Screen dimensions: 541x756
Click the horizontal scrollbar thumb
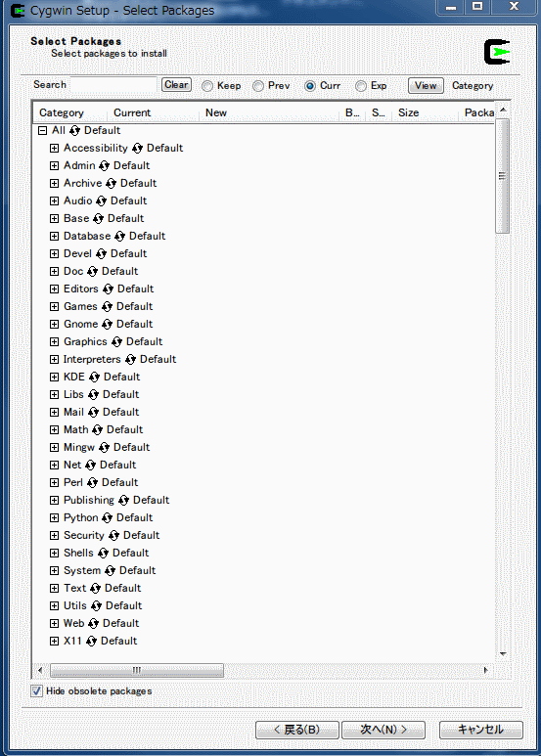[137, 670]
